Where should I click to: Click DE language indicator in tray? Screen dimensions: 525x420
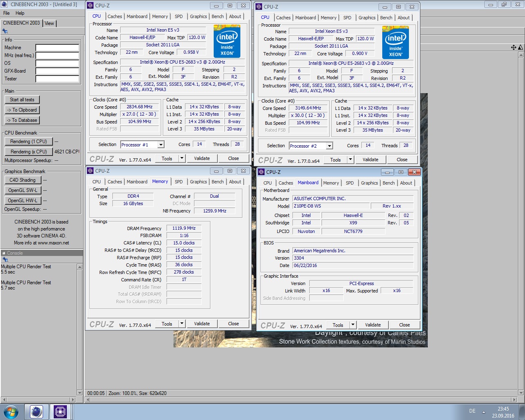tap(472, 411)
